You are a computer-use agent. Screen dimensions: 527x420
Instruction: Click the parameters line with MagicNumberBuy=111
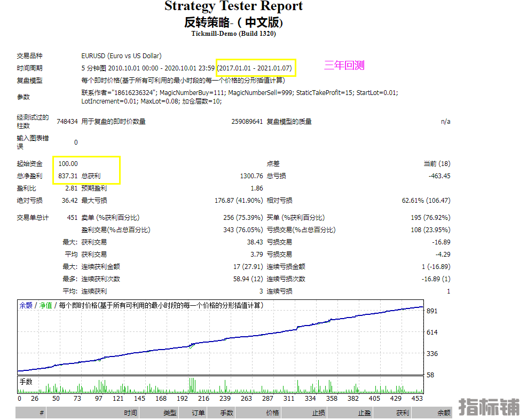(240, 93)
